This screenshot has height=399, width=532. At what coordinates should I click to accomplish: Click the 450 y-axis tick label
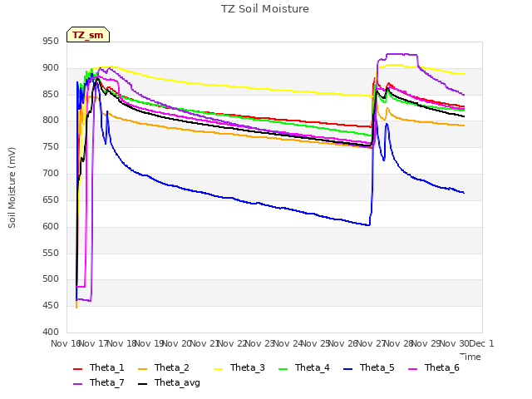pos(51,306)
